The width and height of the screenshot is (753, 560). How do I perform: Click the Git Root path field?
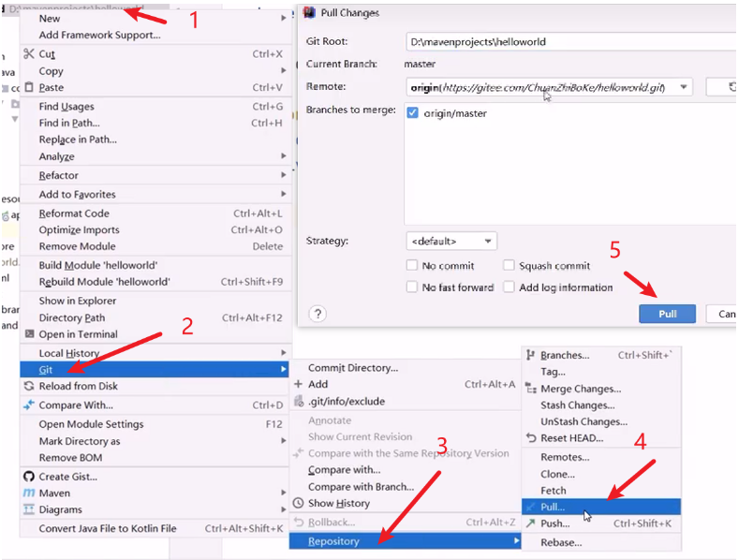(x=570, y=42)
